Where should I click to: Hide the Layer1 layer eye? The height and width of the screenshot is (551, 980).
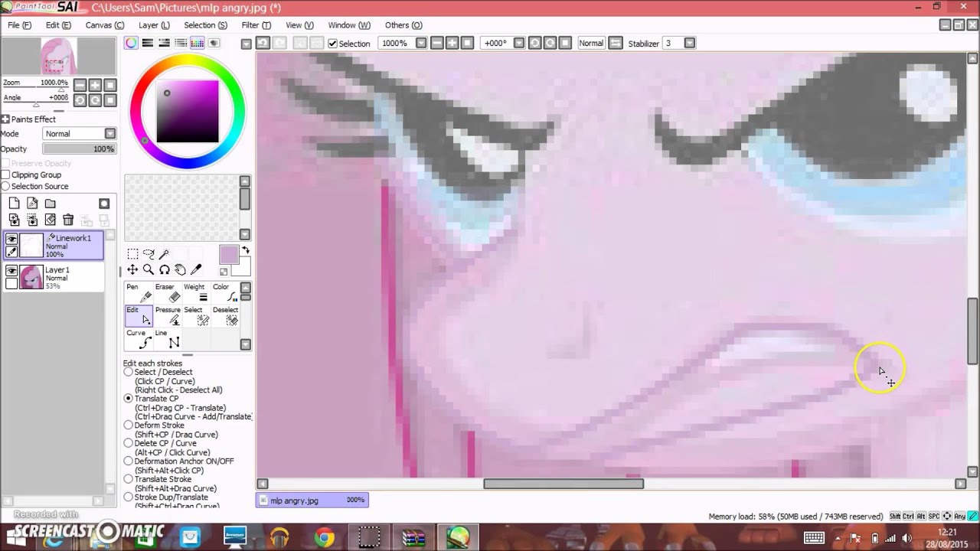point(11,271)
